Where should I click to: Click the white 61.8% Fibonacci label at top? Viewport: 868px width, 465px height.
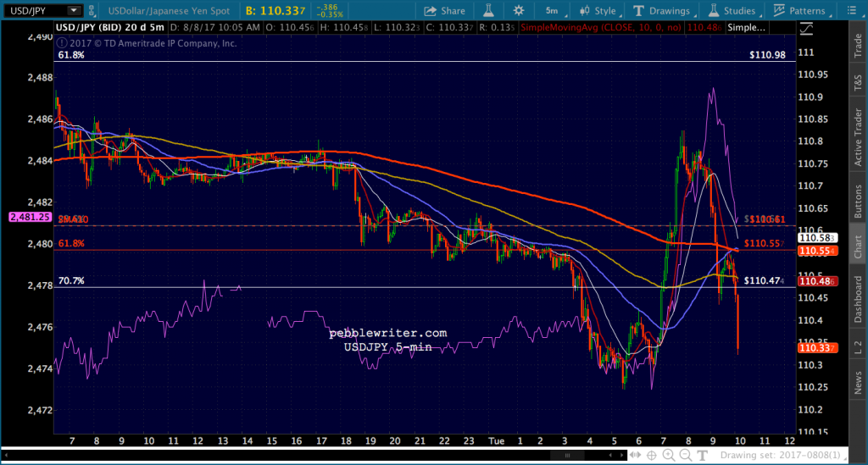coord(71,55)
